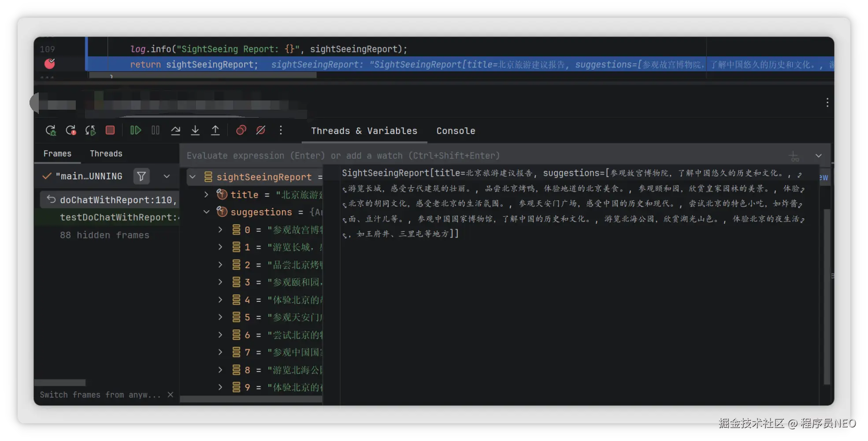868x441 pixels.
Task: Expand suggestions element 0
Action: pyautogui.click(x=220, y=230)
